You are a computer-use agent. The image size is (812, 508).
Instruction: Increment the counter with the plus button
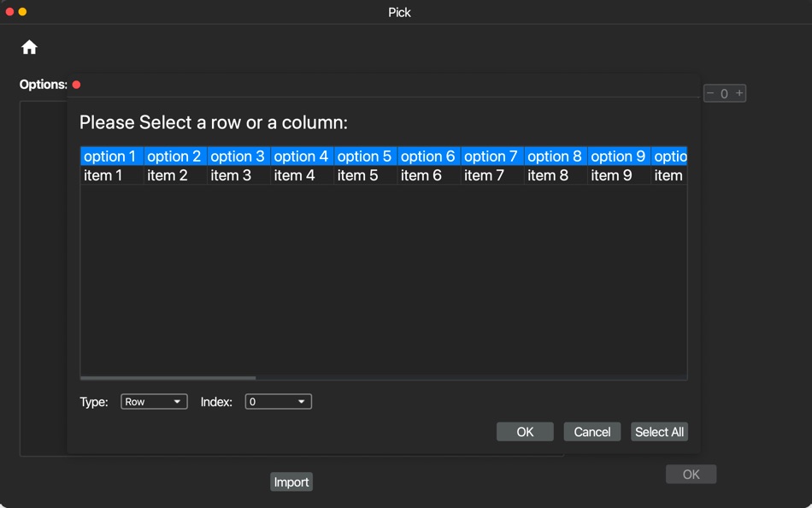pyautogui.click(x=739, y=92)
